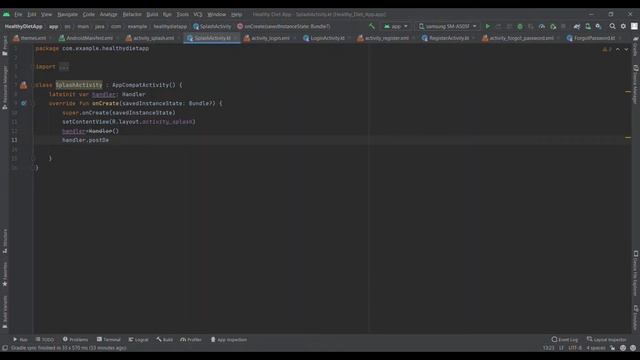Open the App Inspection tool window button
The image size is (640, 360).
coord(229,339)
